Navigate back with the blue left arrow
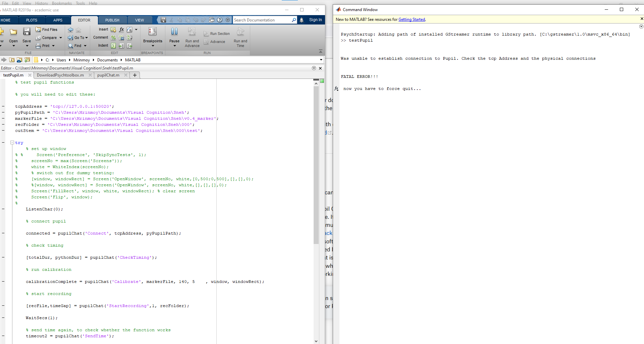Image resolution: width=644 pixels, height=344 pixels. [70, 30]
